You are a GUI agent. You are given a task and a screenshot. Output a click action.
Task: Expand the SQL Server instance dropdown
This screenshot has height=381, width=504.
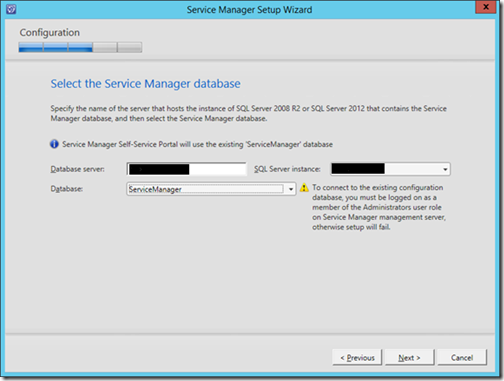(445, 169)
